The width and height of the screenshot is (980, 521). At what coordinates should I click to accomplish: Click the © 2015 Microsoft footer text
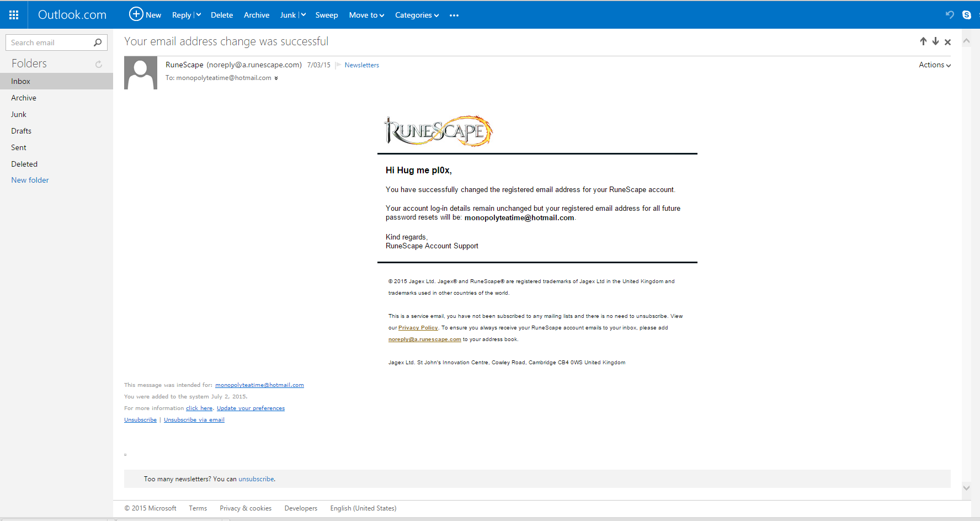(x=150, y=508)
